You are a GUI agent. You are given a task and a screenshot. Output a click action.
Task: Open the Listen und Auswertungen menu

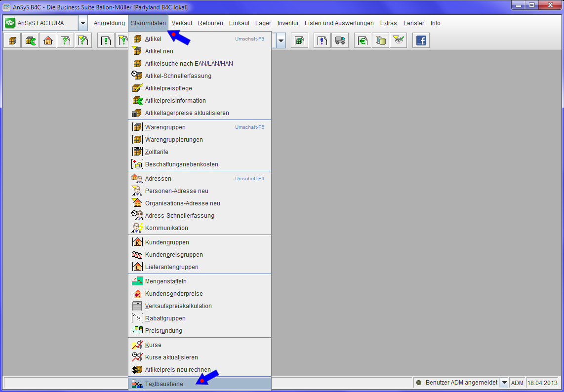[339, 23]
